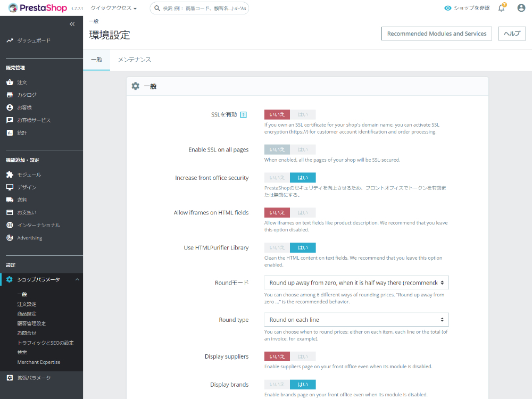Viewport: 532px width, 399px height.
Task: Click はい for Display brands
Action: pos(303,385)
